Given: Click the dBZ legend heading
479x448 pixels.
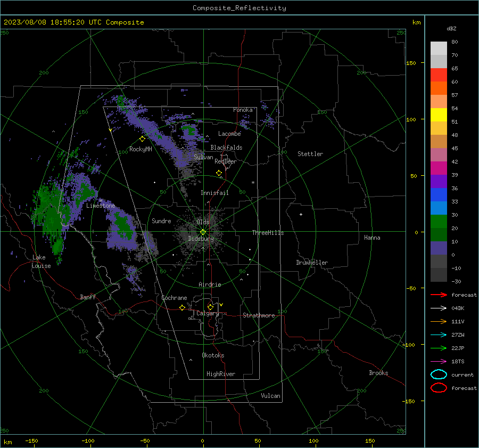Looking at the screenshot, I should click(451, 28).
